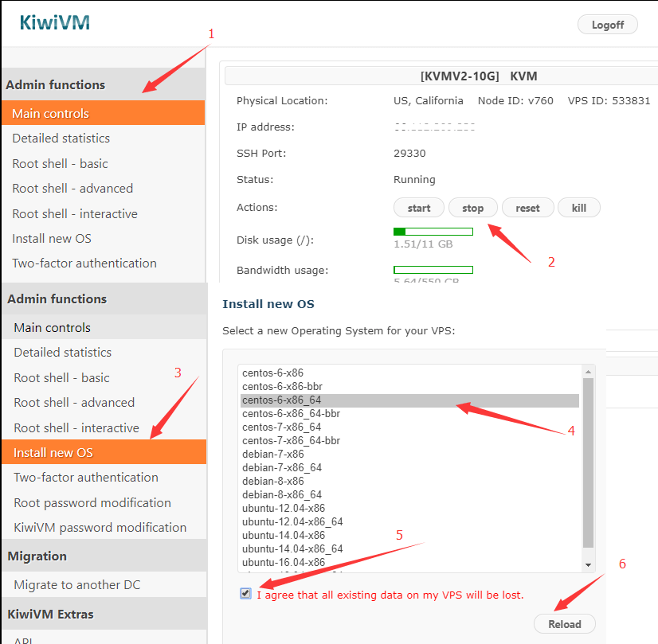Select highlighted Install new OS menu item
The height and width of the screenshot is (644, 658).
[104, 452]
